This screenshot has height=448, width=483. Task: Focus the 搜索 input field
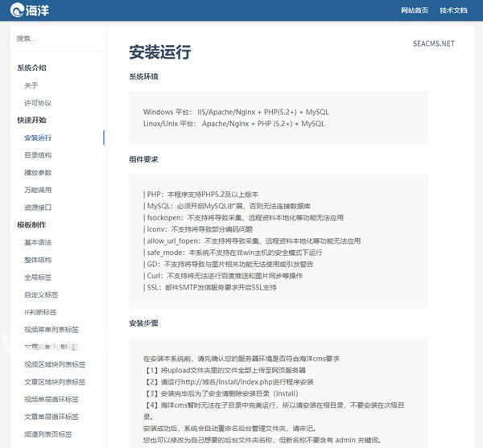57,39
